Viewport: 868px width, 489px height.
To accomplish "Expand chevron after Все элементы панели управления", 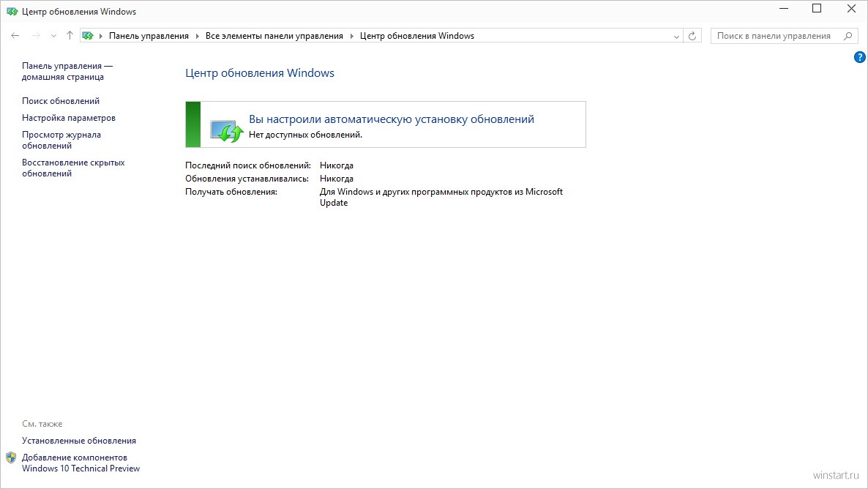I will click(351, 36).
